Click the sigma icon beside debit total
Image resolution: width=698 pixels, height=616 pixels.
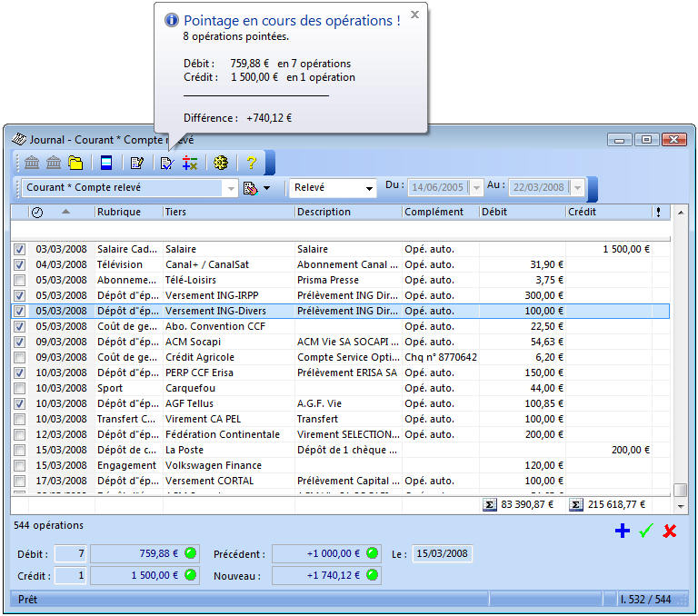click(490, 504)
